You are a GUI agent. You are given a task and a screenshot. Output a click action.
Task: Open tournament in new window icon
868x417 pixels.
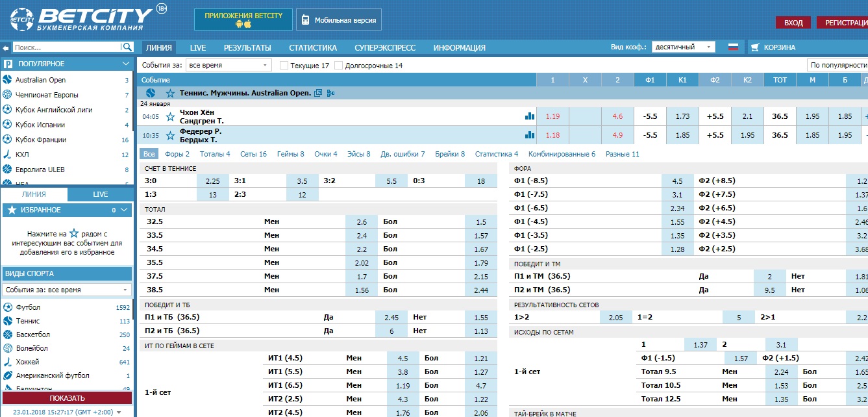[x=318, y=93]
